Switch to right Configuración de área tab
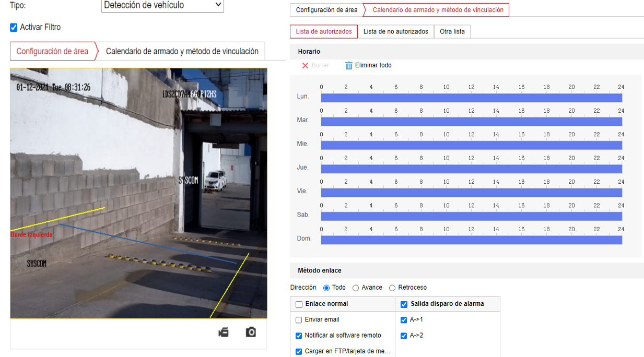 [x=326, y=10]
